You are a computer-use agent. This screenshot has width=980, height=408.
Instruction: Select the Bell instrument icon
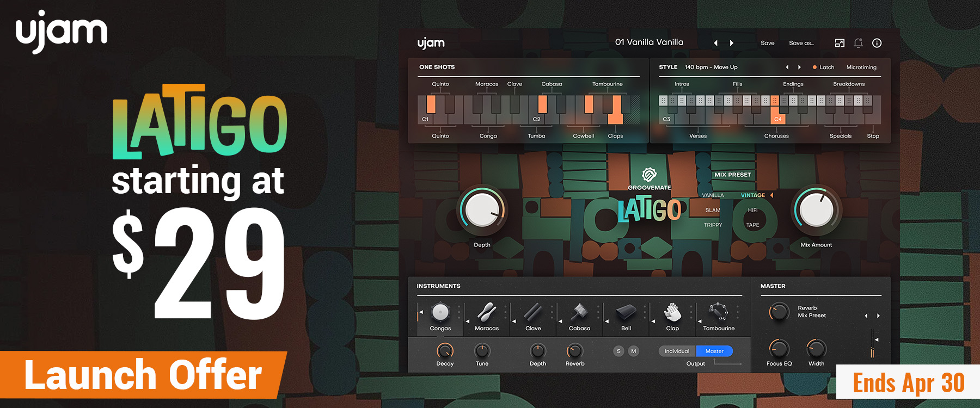[626, 313]
